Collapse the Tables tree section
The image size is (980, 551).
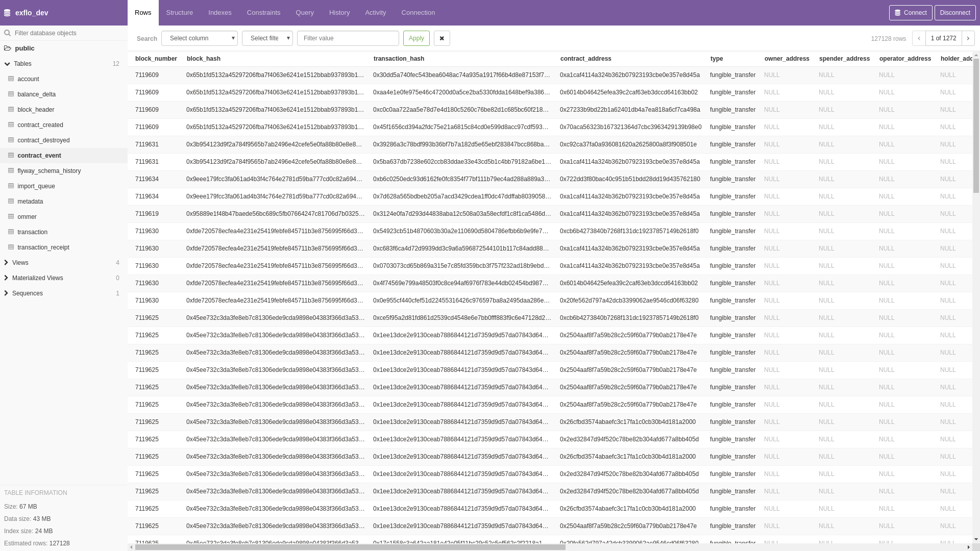click(x=7, y=64)
